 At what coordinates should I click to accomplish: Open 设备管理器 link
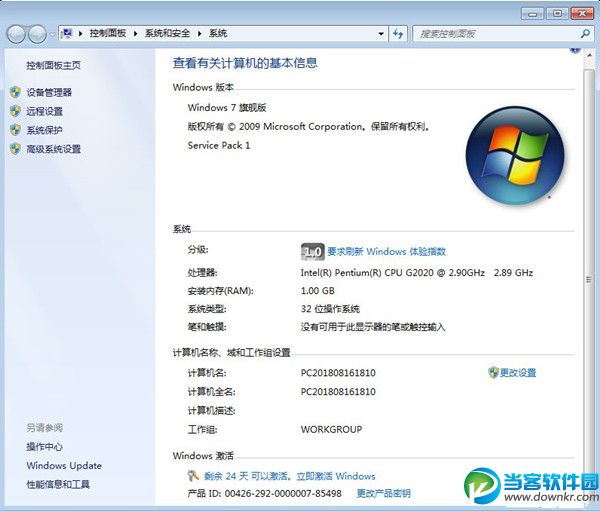tap(49, 92)
